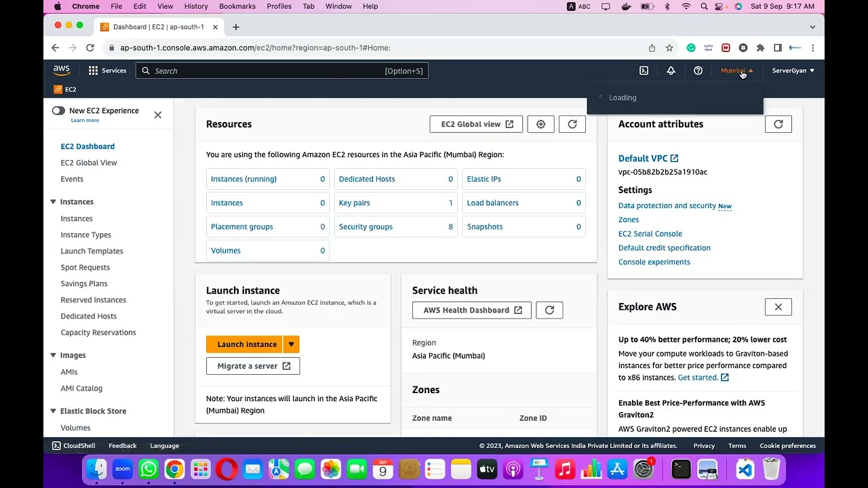This screenshot has height=488, width=868.
Task: Open CloudShell in the footer
Action: coord(74,446)
